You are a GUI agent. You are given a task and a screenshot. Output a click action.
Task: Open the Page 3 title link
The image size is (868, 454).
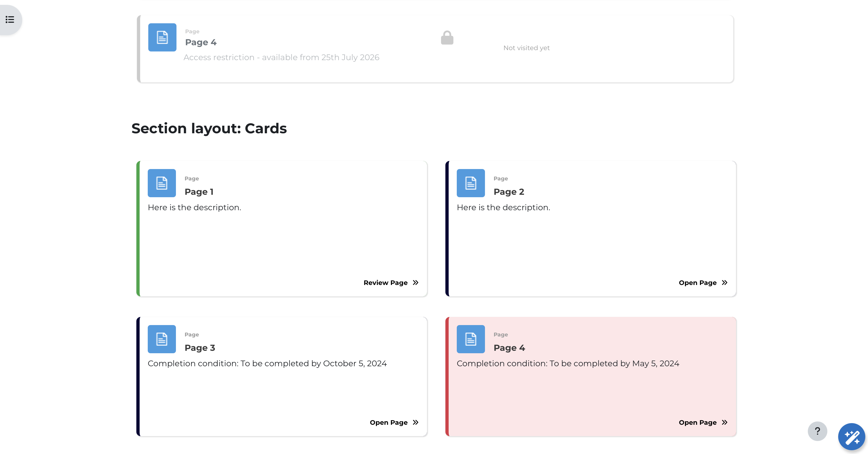click(200, 348)
